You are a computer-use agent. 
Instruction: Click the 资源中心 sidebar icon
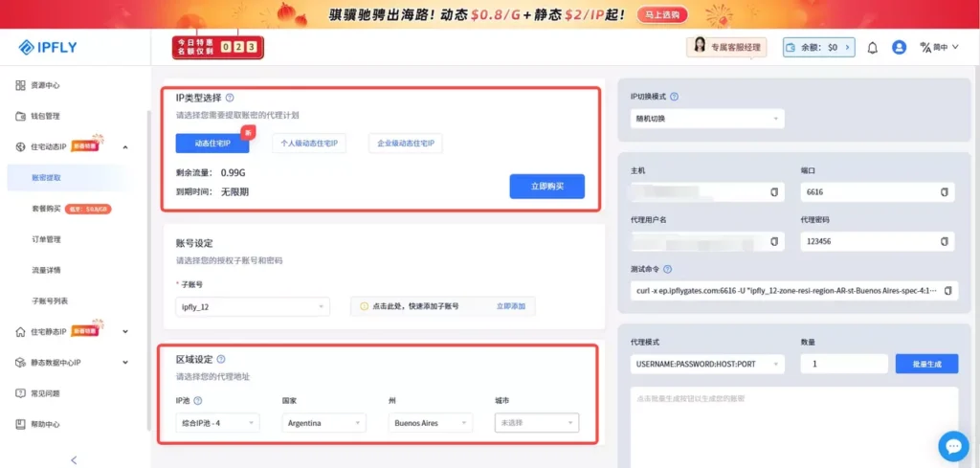click(x=20, y=85)
